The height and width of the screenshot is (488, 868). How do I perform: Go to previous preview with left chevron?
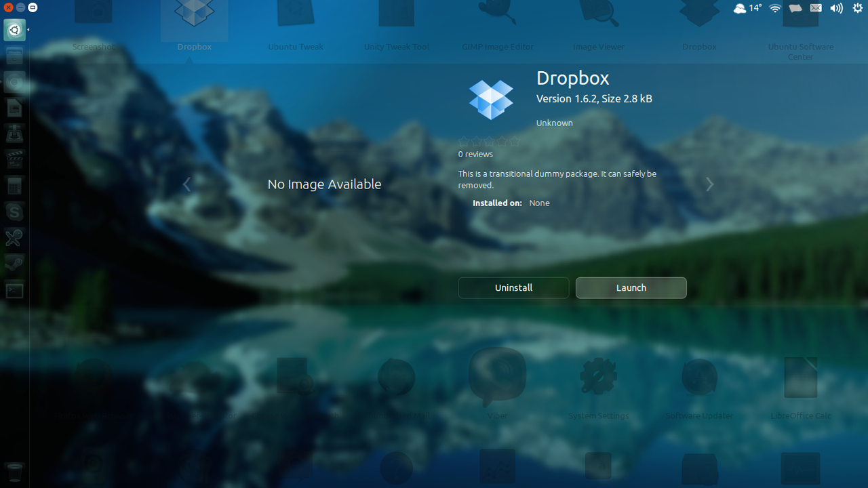click(187, 184)
